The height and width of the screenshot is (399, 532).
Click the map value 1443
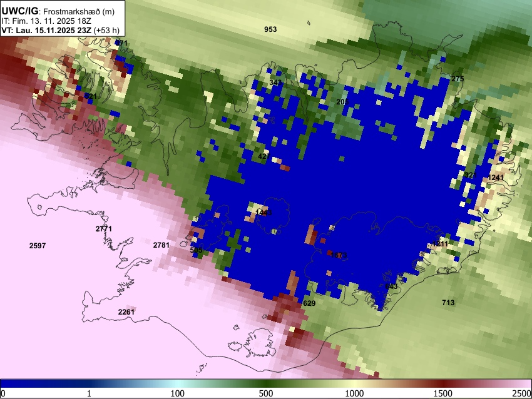click(263, 213)
